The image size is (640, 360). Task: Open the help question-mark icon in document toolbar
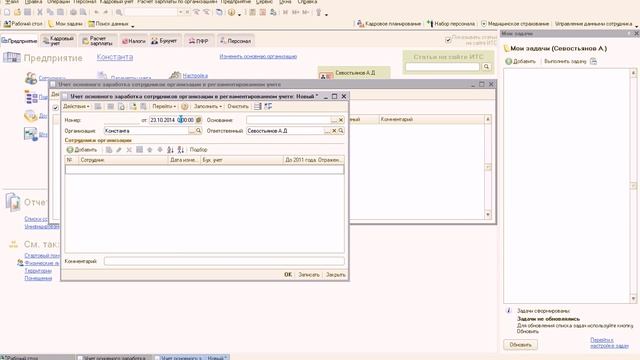click(x=184, y=107)
